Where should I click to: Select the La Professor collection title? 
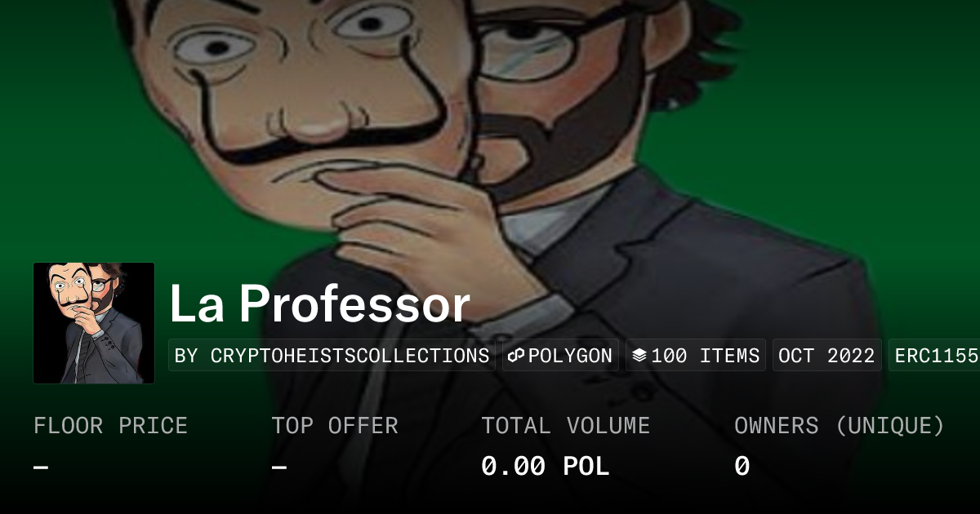coord(320,304)
